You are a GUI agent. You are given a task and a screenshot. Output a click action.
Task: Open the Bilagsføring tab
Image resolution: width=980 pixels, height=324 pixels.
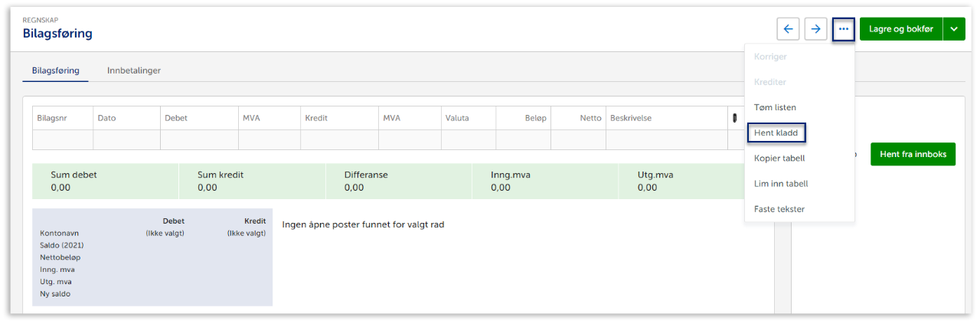[56, 70]
